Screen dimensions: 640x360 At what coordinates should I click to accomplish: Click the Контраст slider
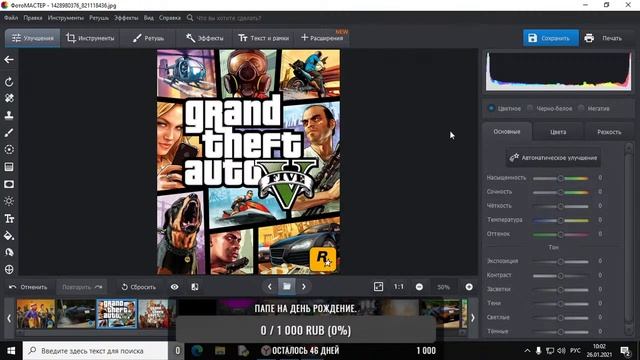pos(560,276)
